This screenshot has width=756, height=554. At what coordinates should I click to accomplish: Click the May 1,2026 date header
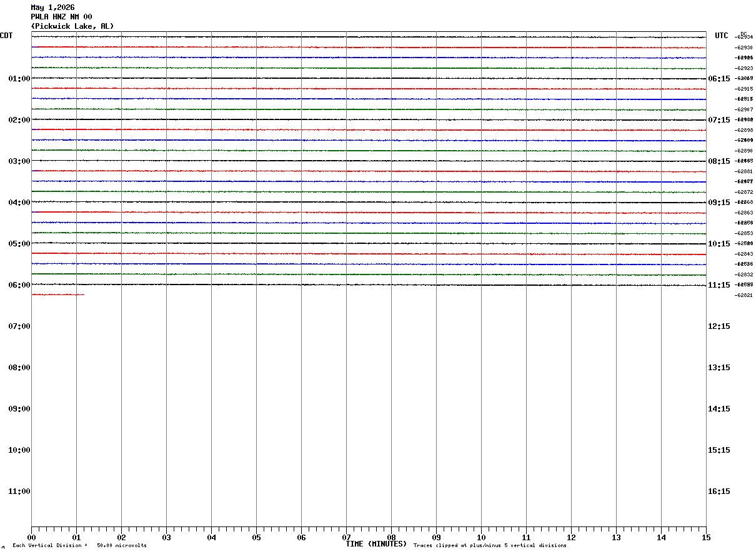(52, 8)
